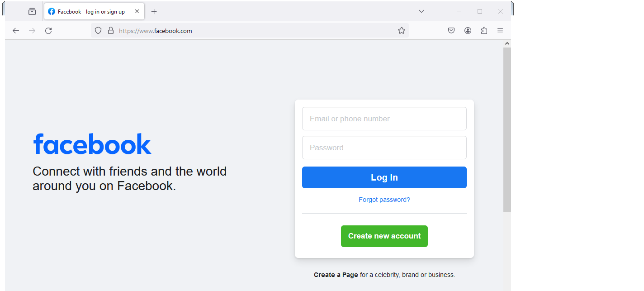
Task: Click the tracking protection shield icon
Action: [98, 31]
